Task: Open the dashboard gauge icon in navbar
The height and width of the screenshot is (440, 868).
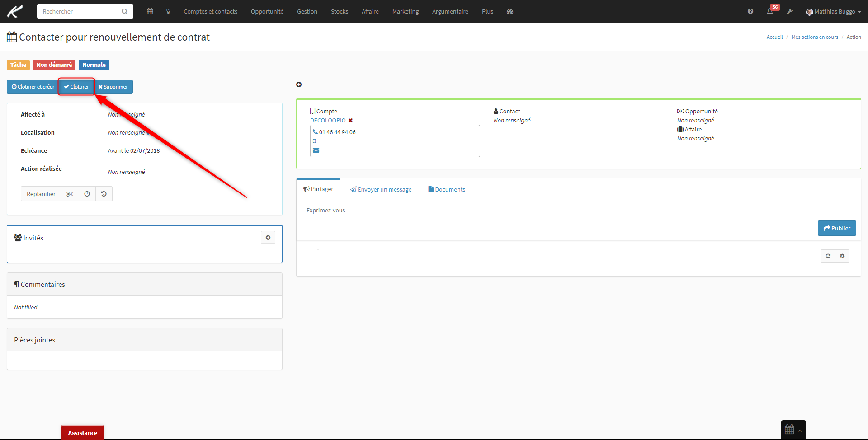Action: point(510,11)
